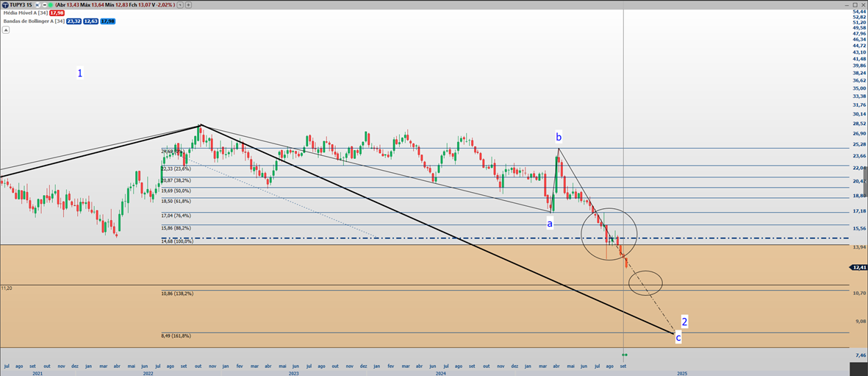Click the small link icon after 1S
The width and height of the screenshot is (868, 376).
tap(36, 4)
